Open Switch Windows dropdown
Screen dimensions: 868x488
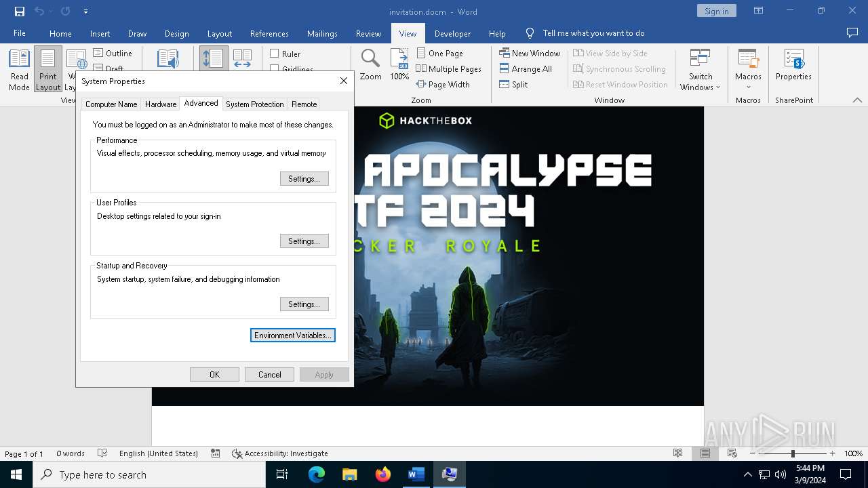tap(701, 69)
